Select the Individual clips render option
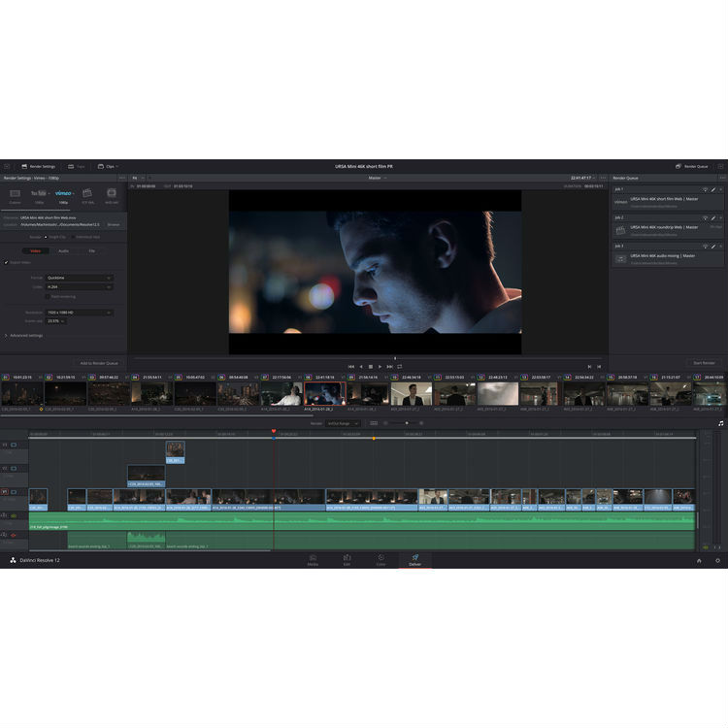Image resolution: width=728 pixels, height=728 pixels. [85, 237]
